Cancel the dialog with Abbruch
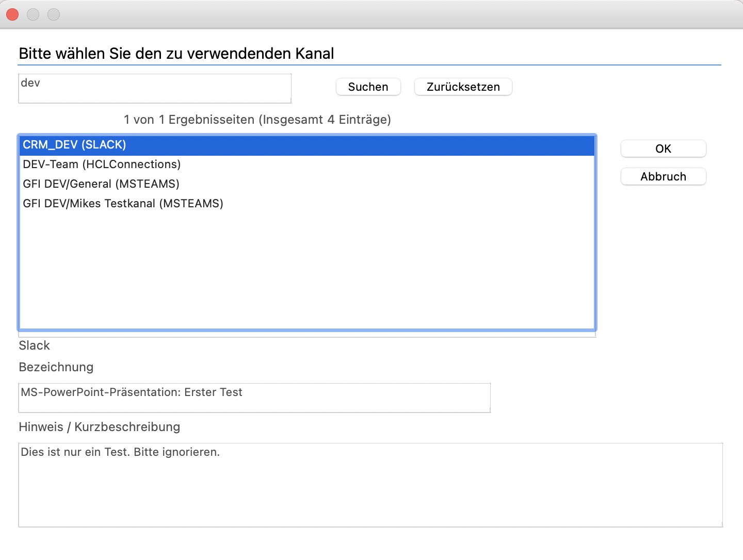The width and height of the screenshot is (743, 560). pyautogui.click(x=663, y=176)
